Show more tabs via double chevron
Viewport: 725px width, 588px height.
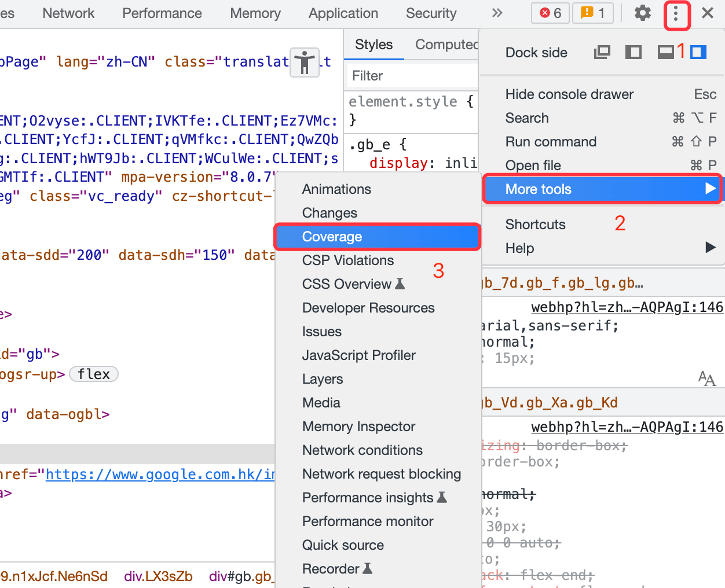497,13
